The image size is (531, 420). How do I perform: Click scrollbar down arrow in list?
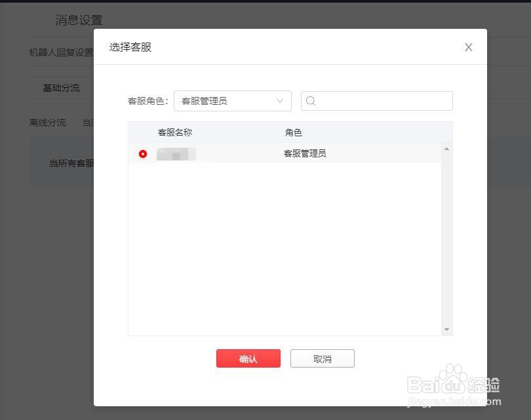446,330
